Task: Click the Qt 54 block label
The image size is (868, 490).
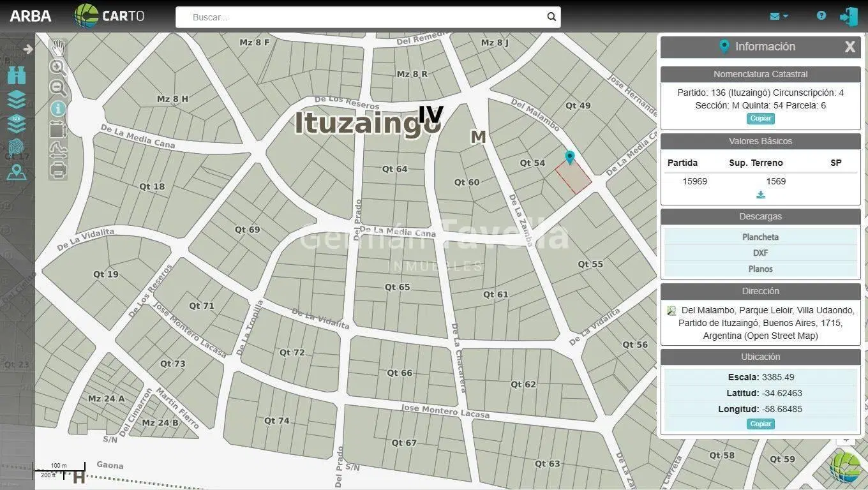Action: (x=532, y=163)
